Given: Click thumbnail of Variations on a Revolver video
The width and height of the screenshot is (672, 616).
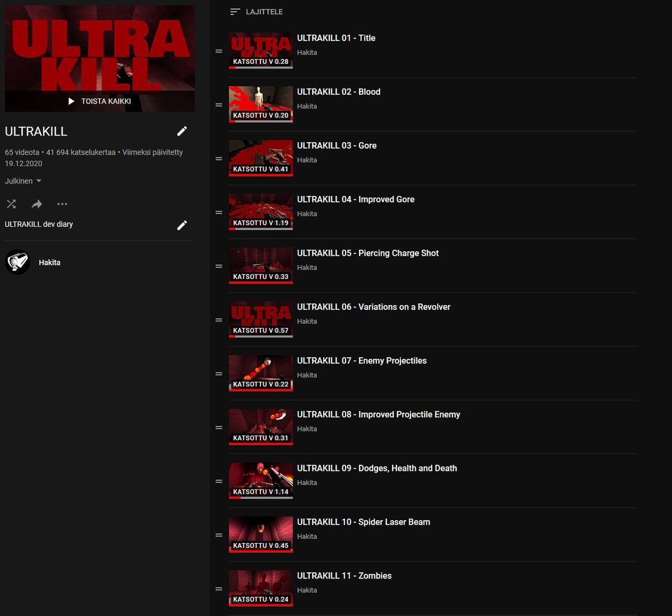Looking at the screenshot, I should pos(261,319).
